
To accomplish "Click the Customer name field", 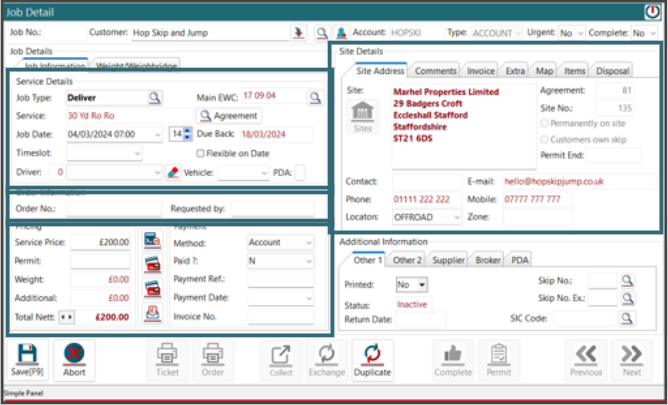I will [x=210, y=33].
